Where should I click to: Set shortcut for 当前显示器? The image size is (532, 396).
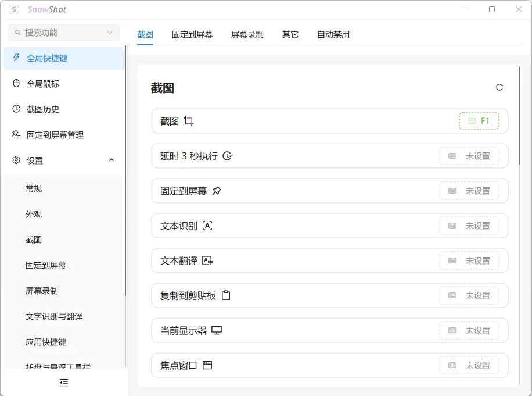coord(469,330)
